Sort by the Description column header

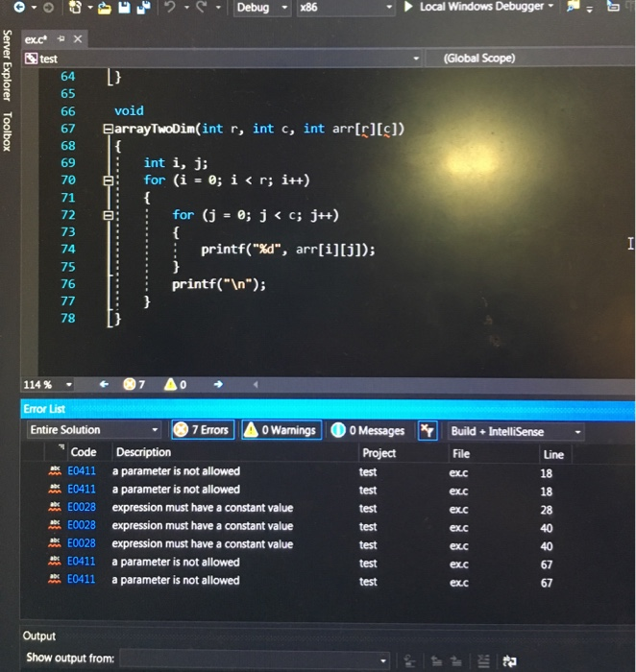coord(144,452)
